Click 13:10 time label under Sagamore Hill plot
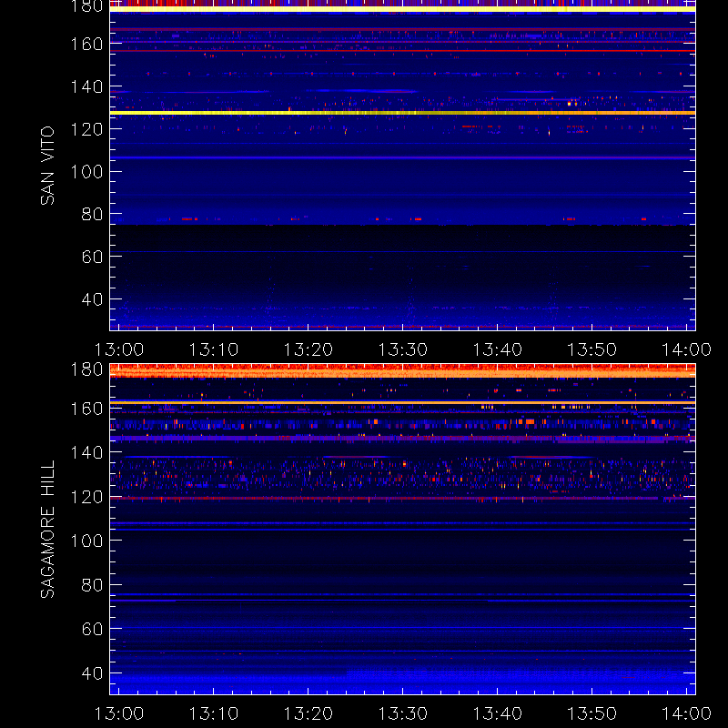The image size is (728, 728). (214, 713)
